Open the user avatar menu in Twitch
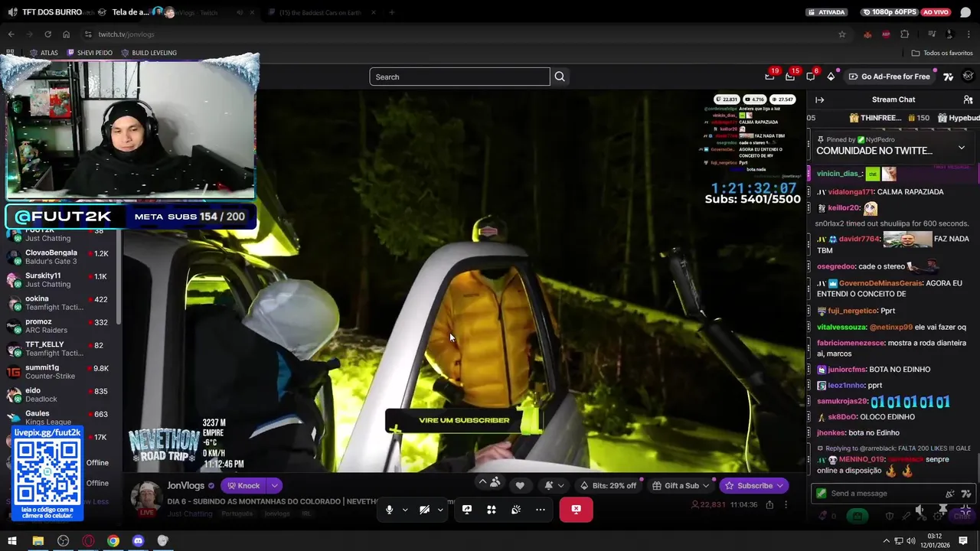 click(x=969, y=77)
